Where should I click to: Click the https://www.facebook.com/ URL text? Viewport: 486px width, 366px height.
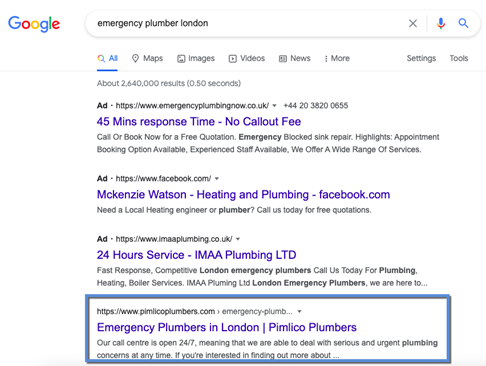coord(163,179)
